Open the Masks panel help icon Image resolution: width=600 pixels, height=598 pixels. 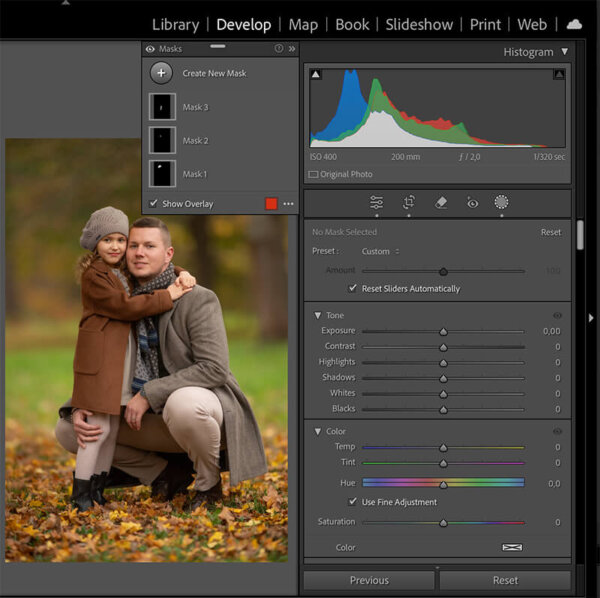tap(279, 48)
